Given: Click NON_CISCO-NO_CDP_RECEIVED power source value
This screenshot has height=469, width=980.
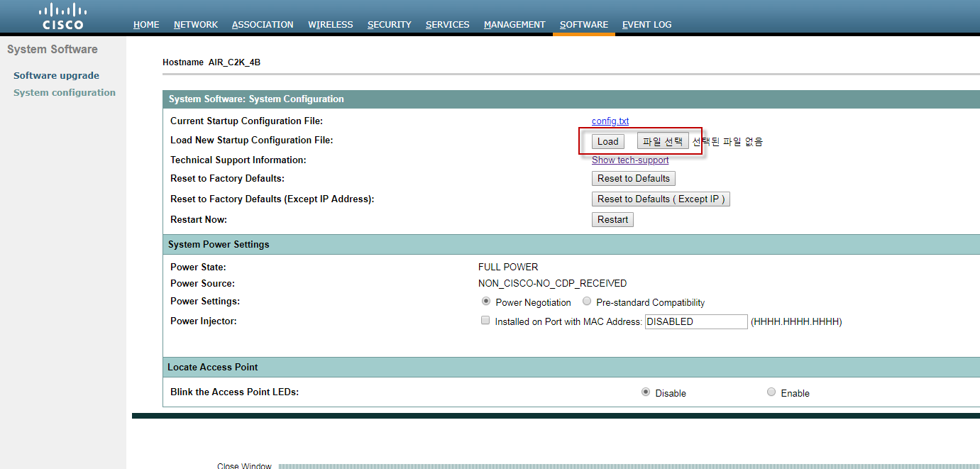Looking at the screenshot, I should click(x=552, y=283).
